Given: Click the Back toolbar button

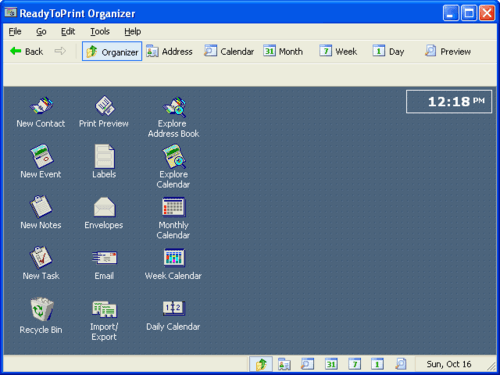Looking at the screenshot, I should (27, 51).
